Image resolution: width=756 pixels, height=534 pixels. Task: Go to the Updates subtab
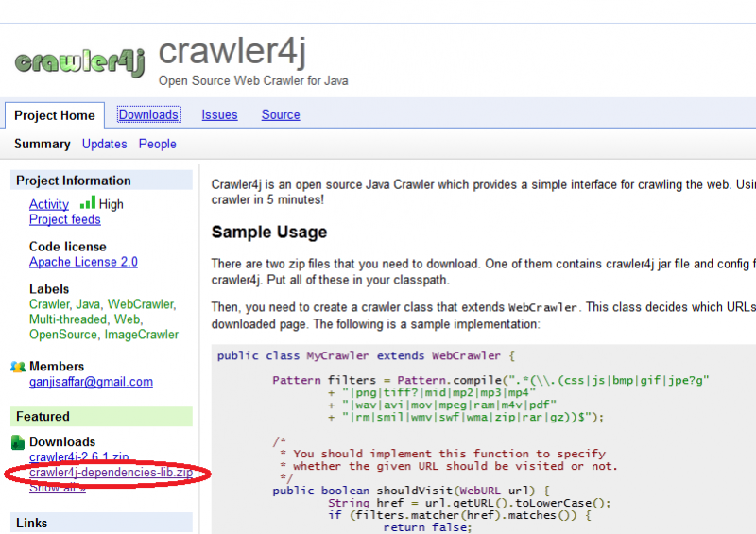[x=104, y=144]
